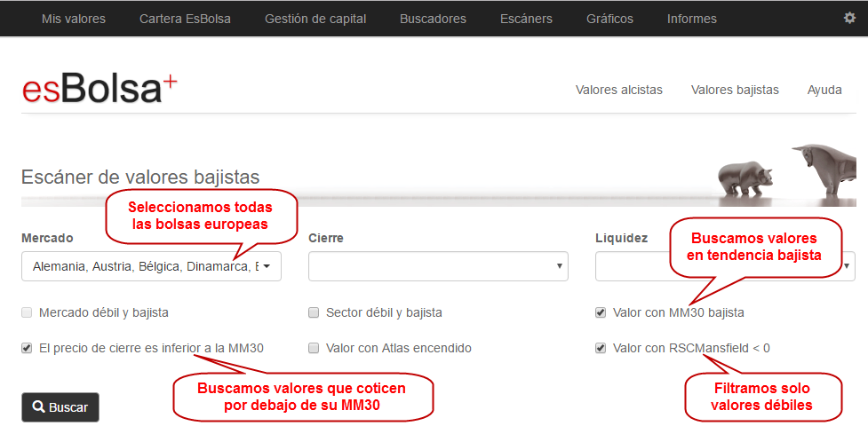Open the Ayuda link
This screenshot has width=868, height=426.
[824, 90]
